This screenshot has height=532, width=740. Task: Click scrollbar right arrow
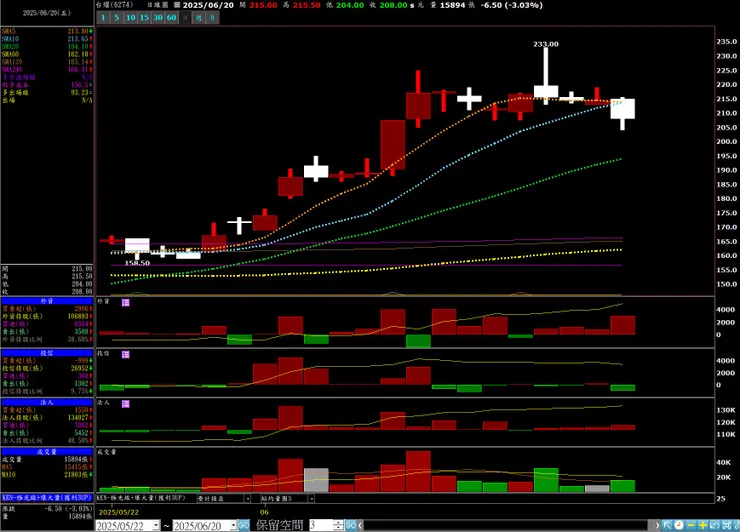pyautogui.click(x=657, y=525)
